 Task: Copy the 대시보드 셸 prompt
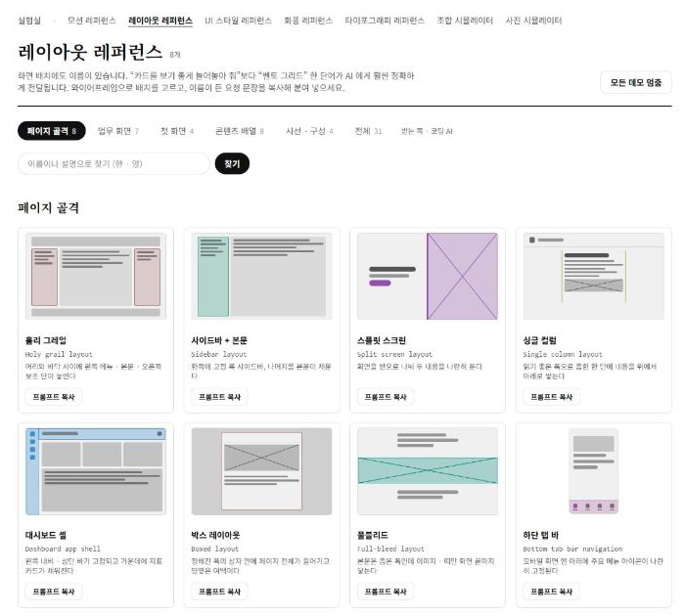[54, 592]
